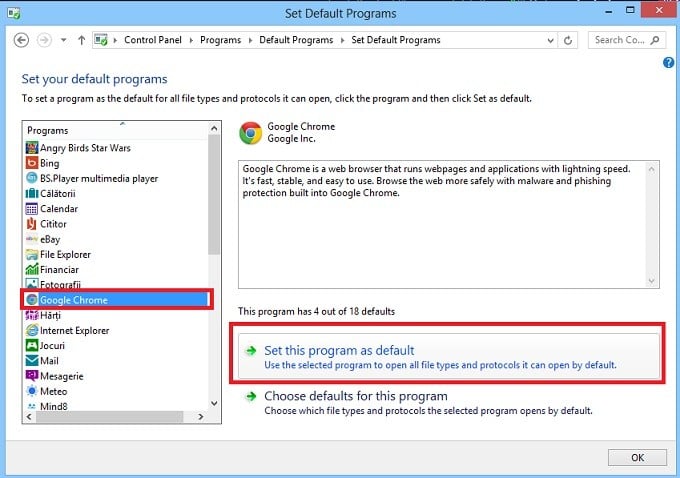Expand the chevron after Default Programs breadcrumb
This screenshot has height=478, width=680.
coord(342,40)
